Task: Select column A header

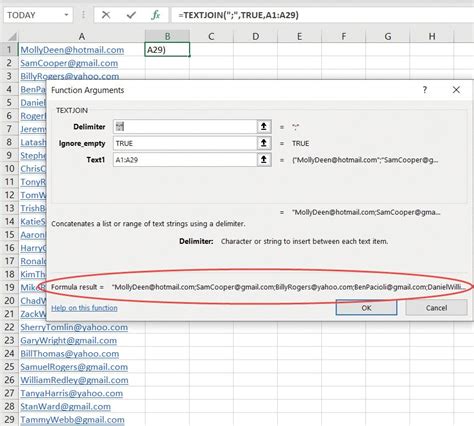Action: tap(82, 36)
